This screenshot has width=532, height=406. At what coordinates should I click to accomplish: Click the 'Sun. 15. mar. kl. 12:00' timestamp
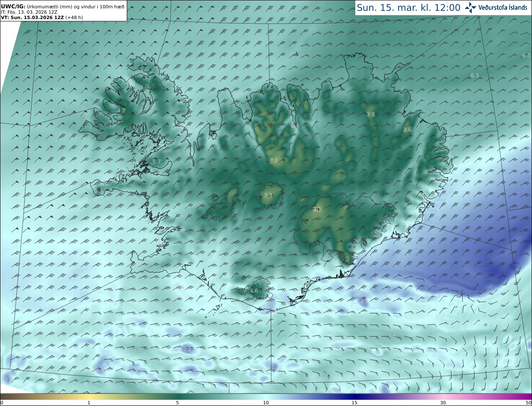click(x=409, y=7)
